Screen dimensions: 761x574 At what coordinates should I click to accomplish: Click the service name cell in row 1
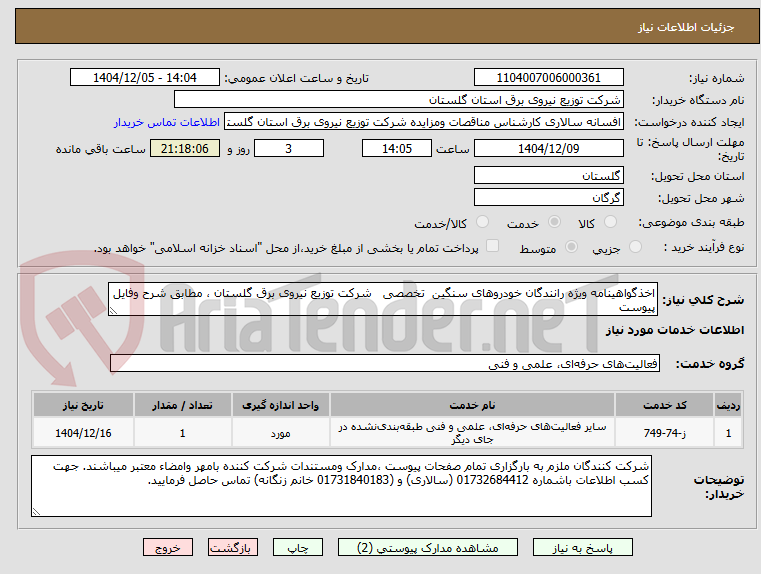472,433
